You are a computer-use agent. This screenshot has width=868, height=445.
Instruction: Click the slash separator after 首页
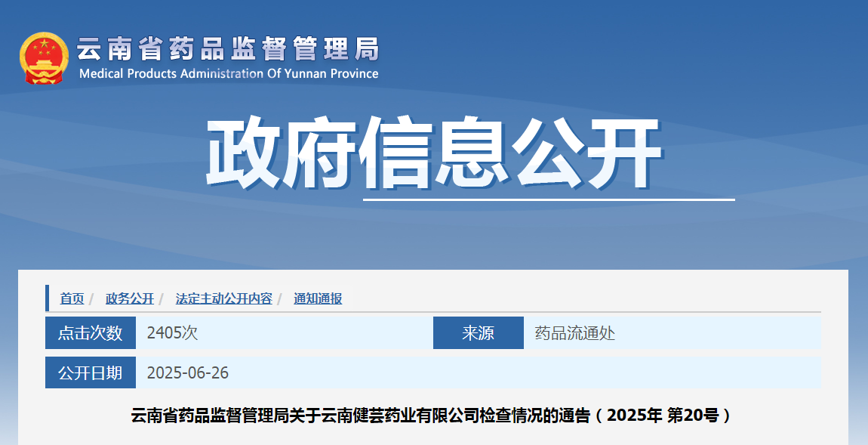[91, 298]
